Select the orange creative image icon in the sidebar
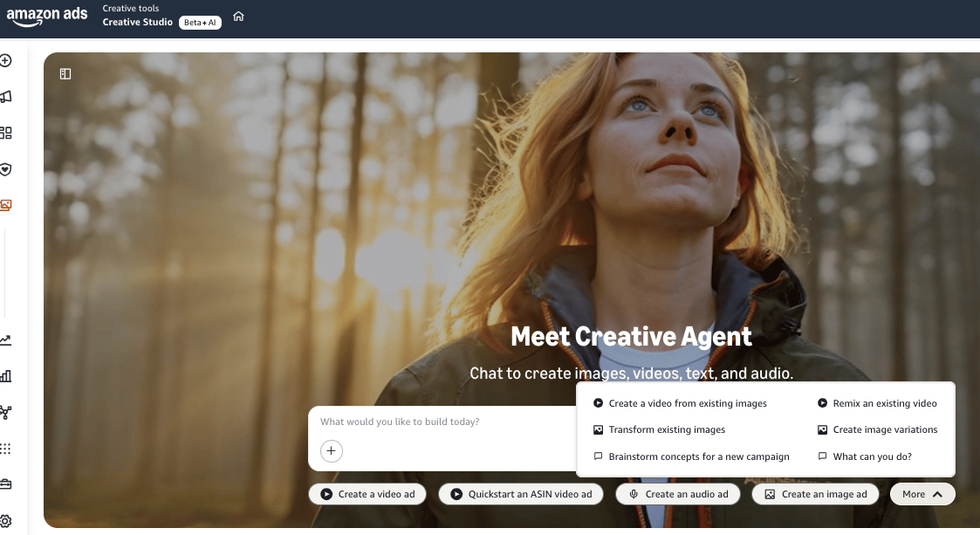Screen dimensions: 980x535 pyautogui.click(x=6, y=206)
